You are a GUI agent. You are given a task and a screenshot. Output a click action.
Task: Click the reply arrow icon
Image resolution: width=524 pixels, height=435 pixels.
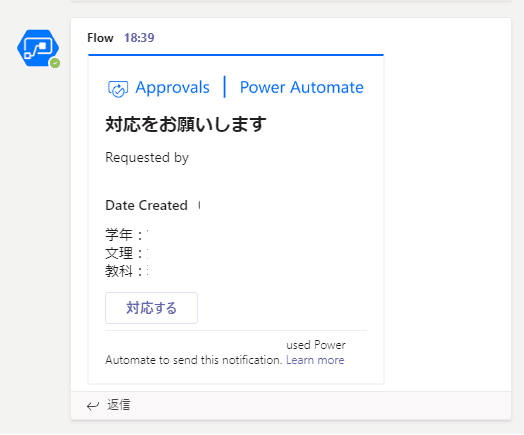point(93,406)
